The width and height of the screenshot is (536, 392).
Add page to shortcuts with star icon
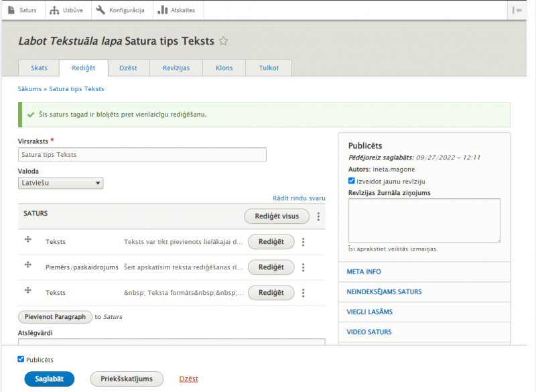coord(224,41)
